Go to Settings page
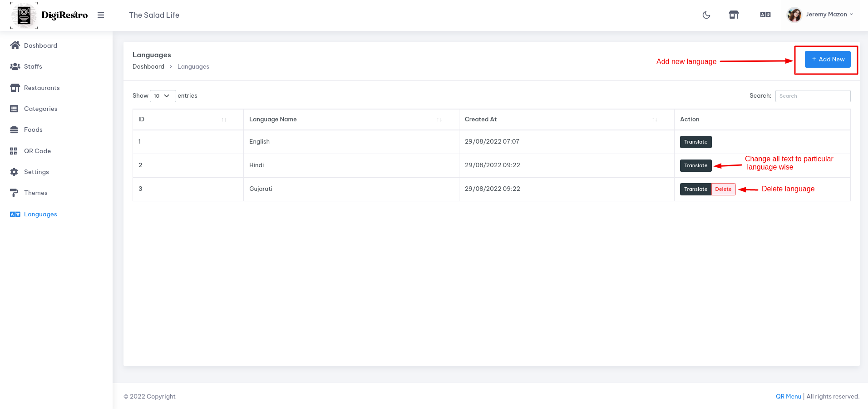This screenshot has height=409, width=868. click(x=36, y=172)
